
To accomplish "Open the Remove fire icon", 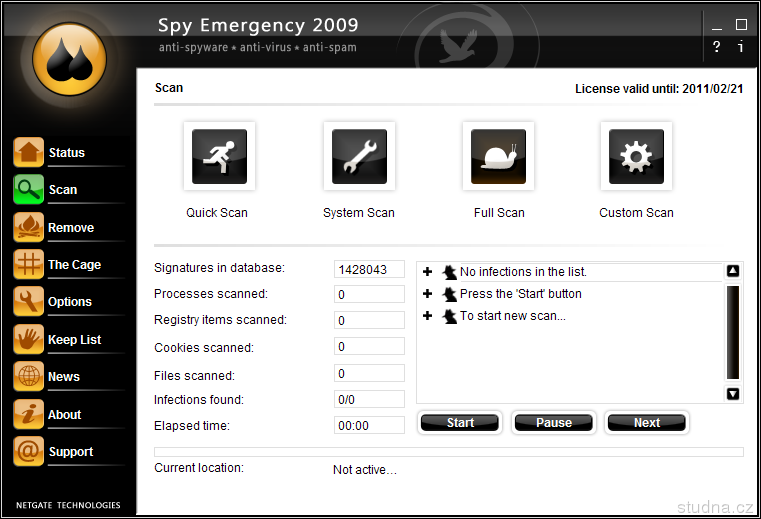I will click(x=28, y=227).
